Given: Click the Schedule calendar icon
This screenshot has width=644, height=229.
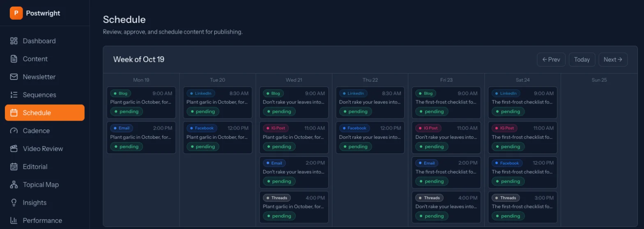Looking at the screenshot, I should point(14,113).
